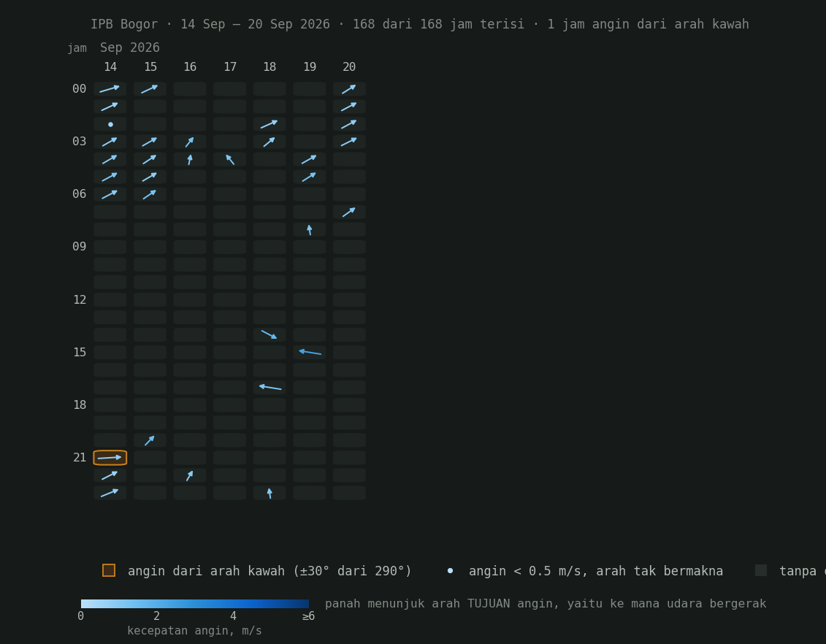Click the wind arrow for 20 Sep hour 00
The height and width of the screenshot is (644, 826).
(x=349, y=89)
